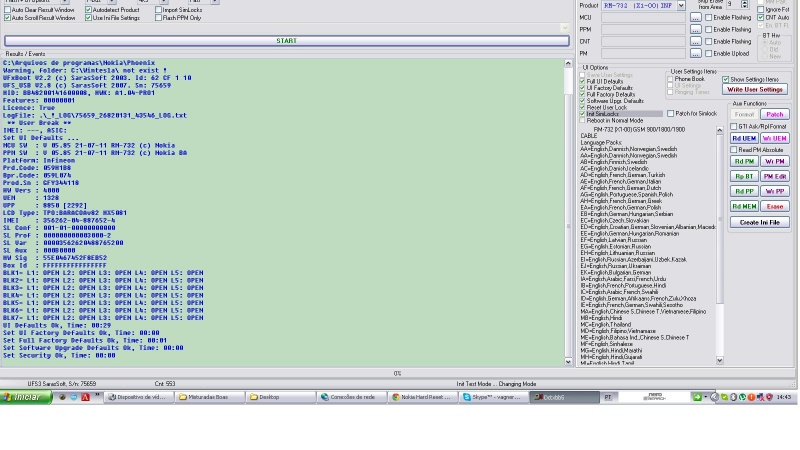Image resolution: width=800 pixels, height=450 pixels.
Task: Click the 0% progress bar
Action: (x=397, y=373)
